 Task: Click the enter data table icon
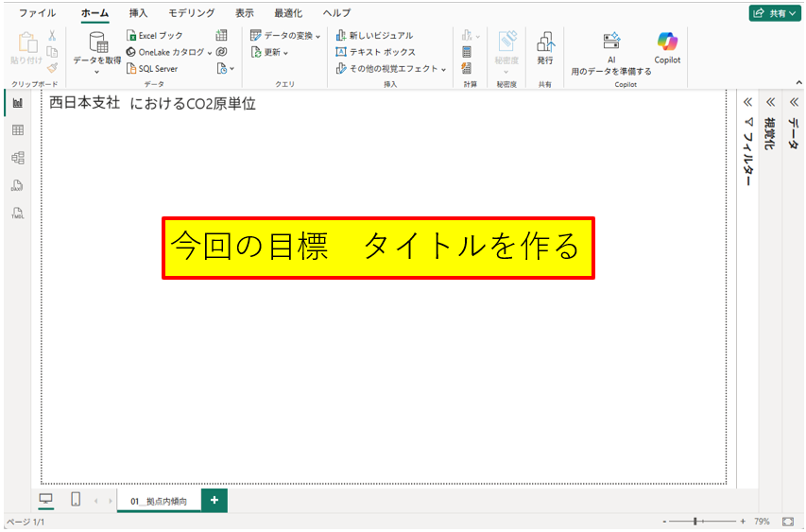[x=221, y=36]
